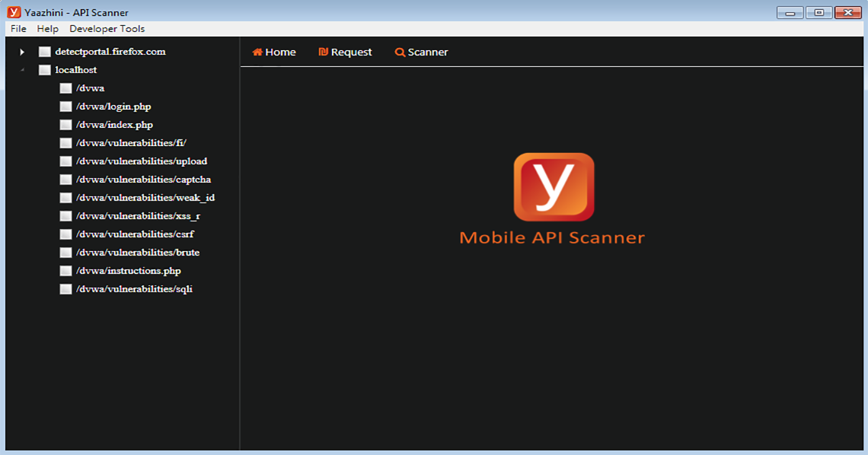
Task: Select the localhost host label
Action: pos(76,70)
